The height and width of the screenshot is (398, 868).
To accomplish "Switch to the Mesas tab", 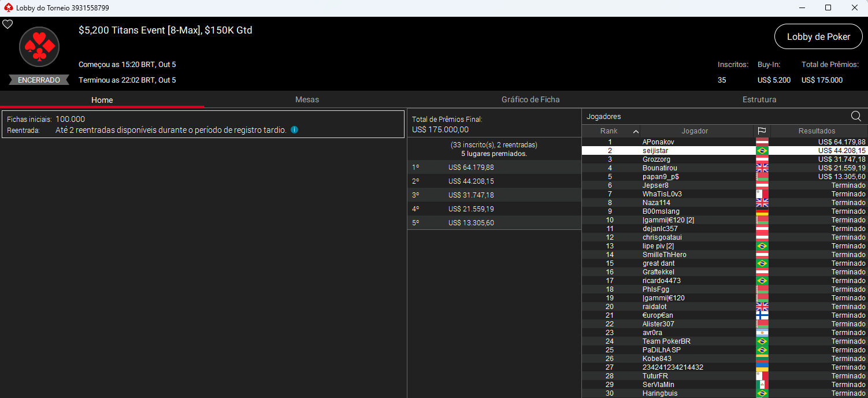I will click(307, 99).
